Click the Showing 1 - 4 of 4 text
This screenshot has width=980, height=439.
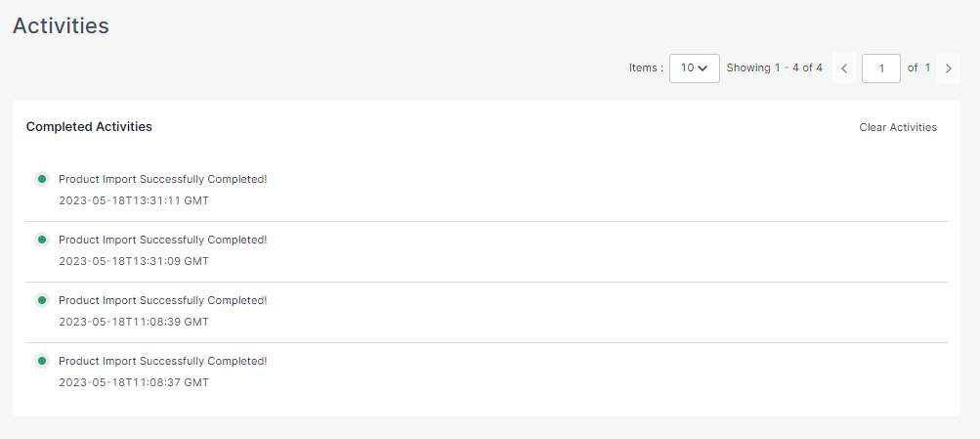[x=774, y=68]
